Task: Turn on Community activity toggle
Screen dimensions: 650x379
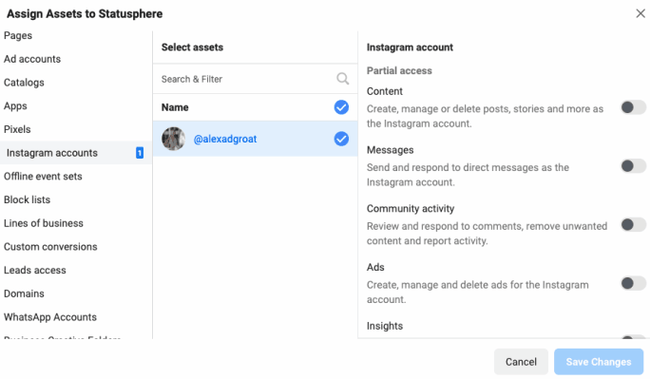Action: pos(633,225)
